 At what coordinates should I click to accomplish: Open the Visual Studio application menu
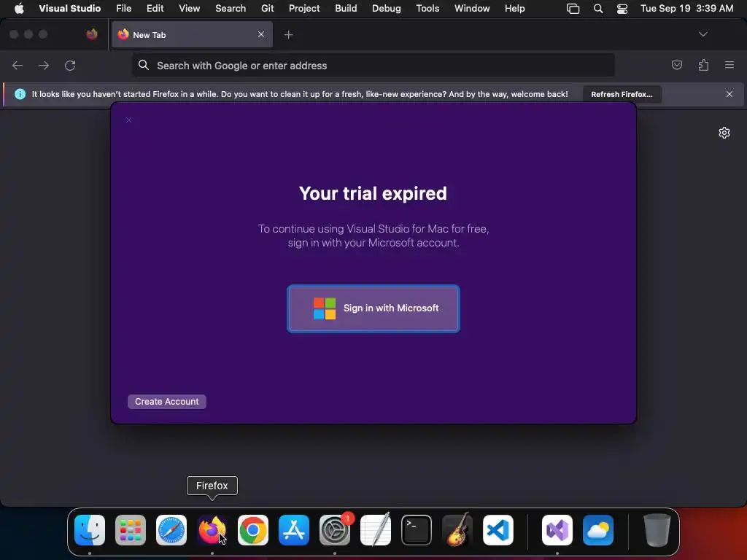click(x=69, y=8)
